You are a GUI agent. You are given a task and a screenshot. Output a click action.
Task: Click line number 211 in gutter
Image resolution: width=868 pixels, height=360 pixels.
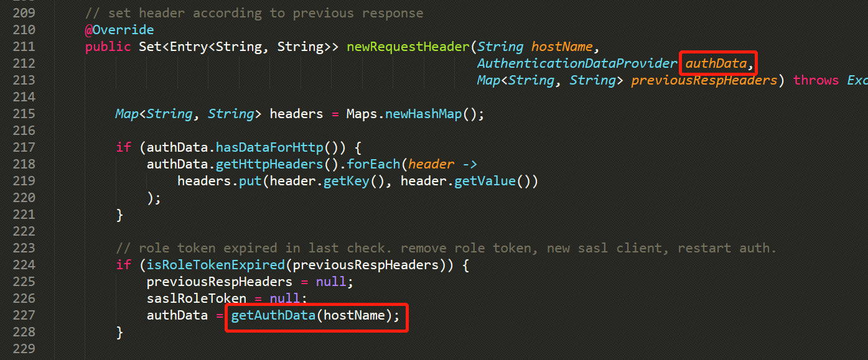tap(23, 47)
